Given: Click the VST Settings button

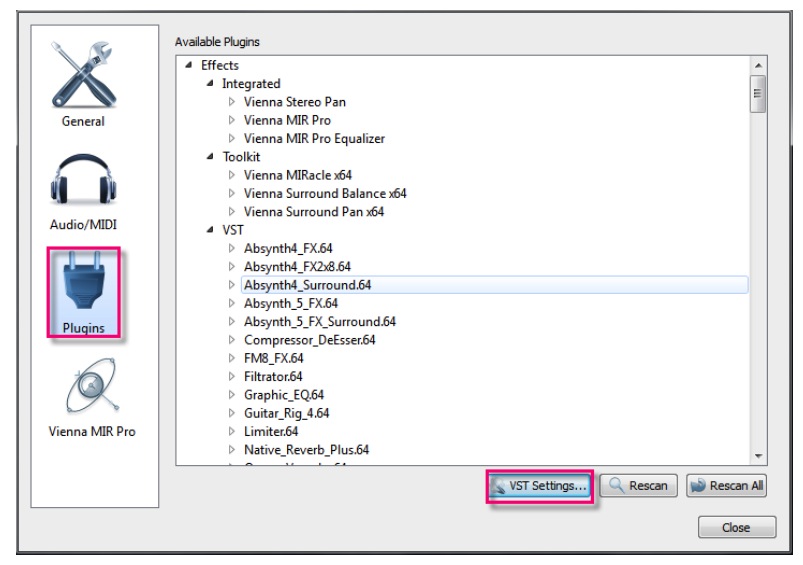Looking at the screenshot, I should tap(540, 486).
